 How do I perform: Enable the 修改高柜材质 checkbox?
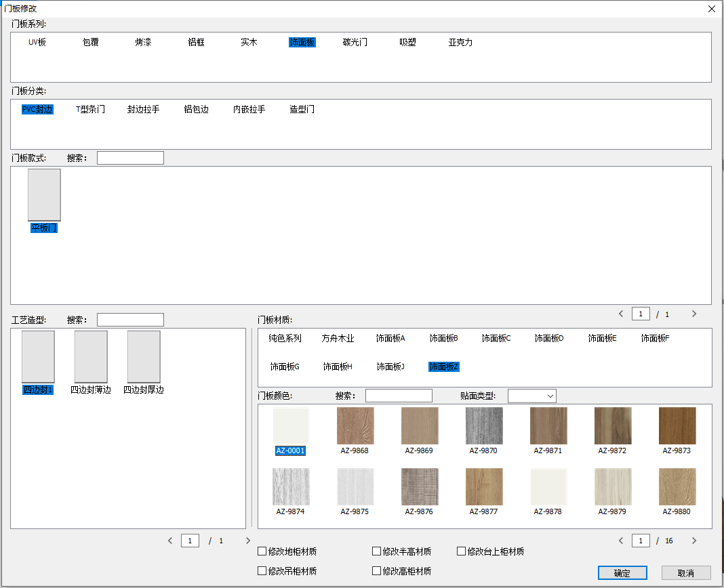[x=376, y=571]
